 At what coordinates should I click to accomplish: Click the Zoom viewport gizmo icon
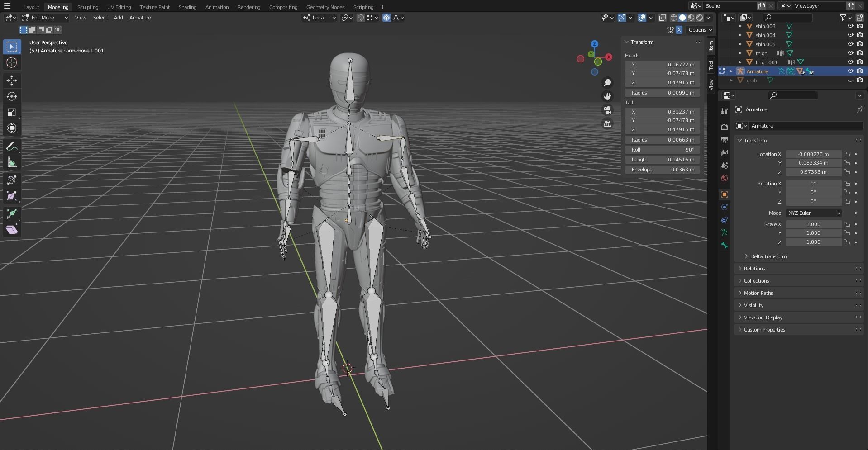point(607,83)
